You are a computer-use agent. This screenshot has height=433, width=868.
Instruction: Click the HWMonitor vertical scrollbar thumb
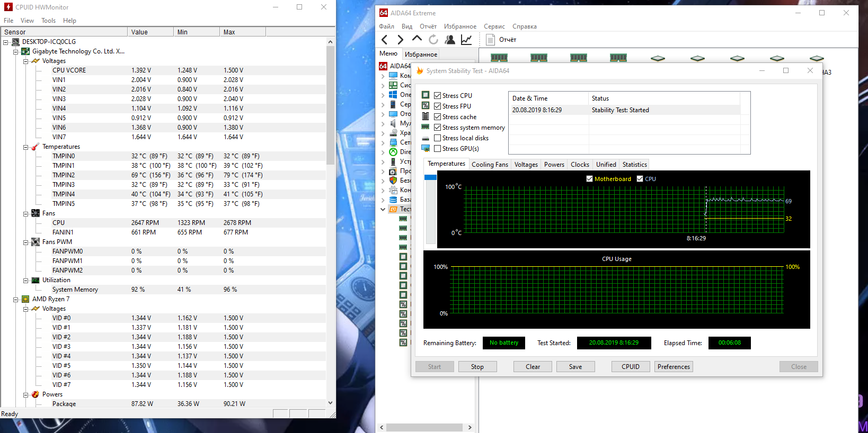click(330, 105)
